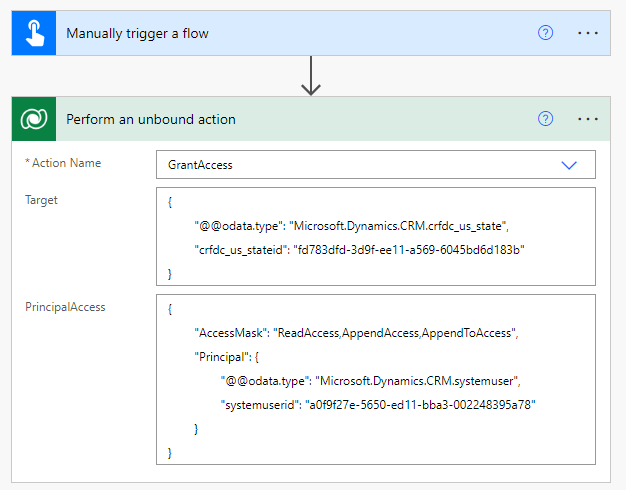The image size is (626, 490).
Task: Open help for Manually trigger a flow
Action: pyautogui.click(x=545, y=33)
